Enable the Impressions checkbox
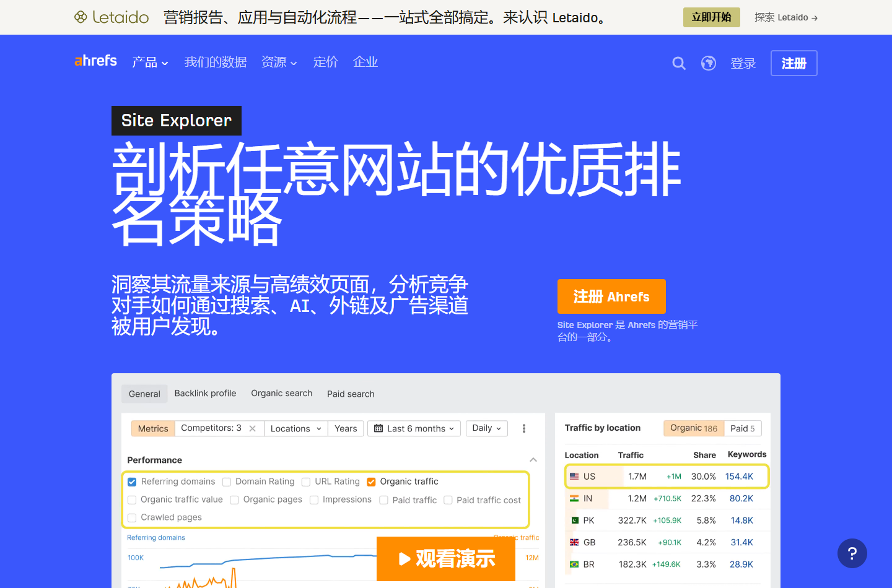The height and width of the screenshot is (588, 892). click(314, 500)
